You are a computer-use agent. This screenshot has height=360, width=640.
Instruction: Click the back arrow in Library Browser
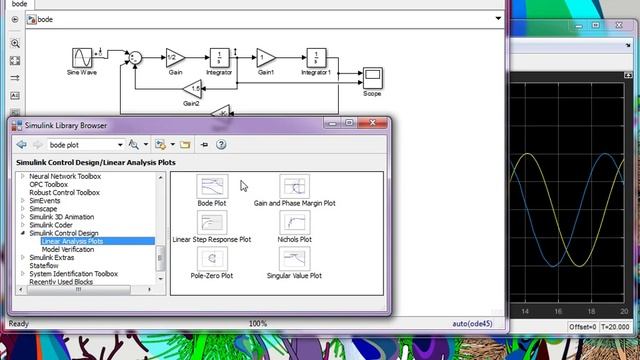pos(22,144)
